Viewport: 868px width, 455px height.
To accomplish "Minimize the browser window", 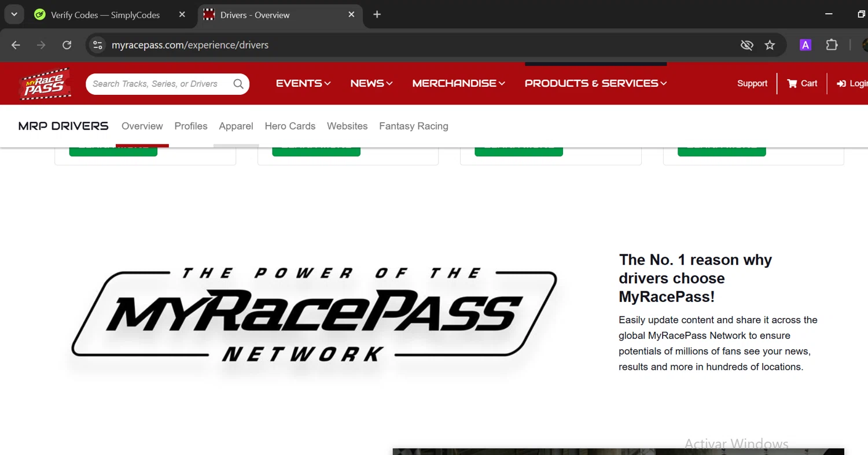I will pos(829,14).
